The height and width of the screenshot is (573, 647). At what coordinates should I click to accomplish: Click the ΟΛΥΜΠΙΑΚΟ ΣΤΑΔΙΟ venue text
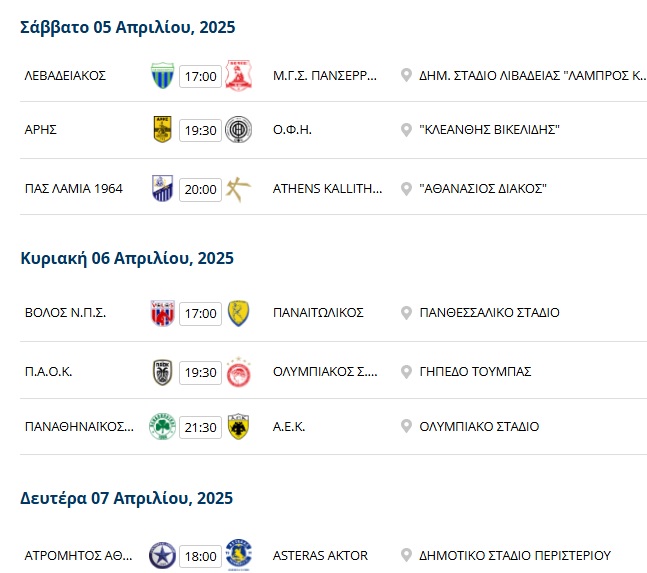(x=479, y=427)
